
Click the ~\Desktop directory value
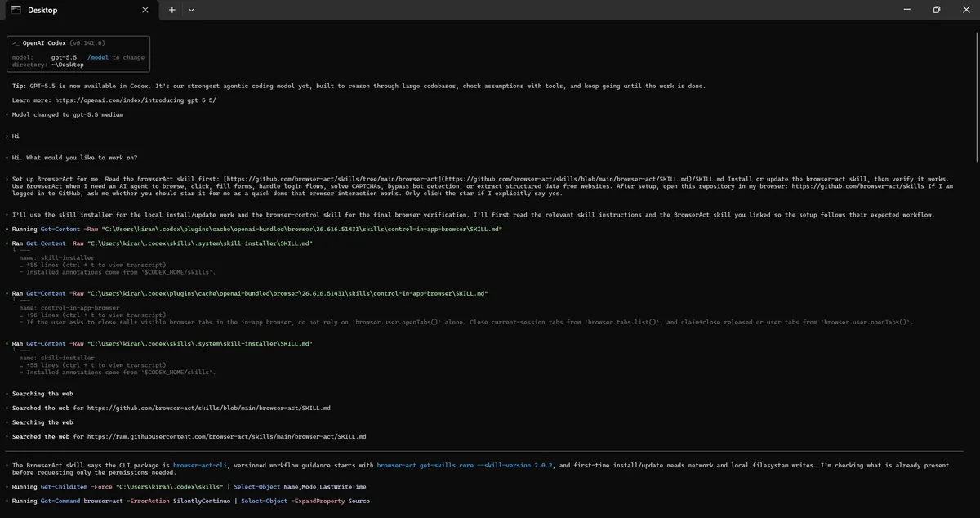(67, 65)
